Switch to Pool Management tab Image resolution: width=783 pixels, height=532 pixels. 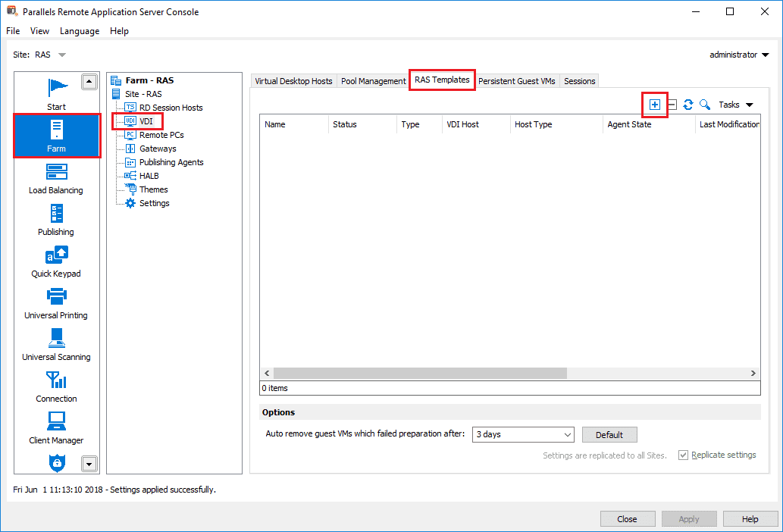tap(374, 81)
